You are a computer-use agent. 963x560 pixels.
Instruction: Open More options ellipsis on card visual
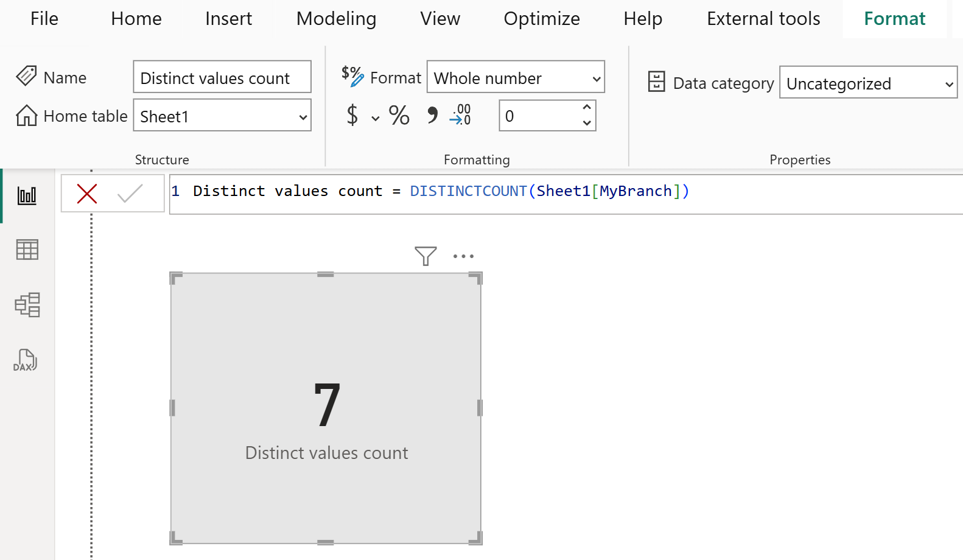463,256
